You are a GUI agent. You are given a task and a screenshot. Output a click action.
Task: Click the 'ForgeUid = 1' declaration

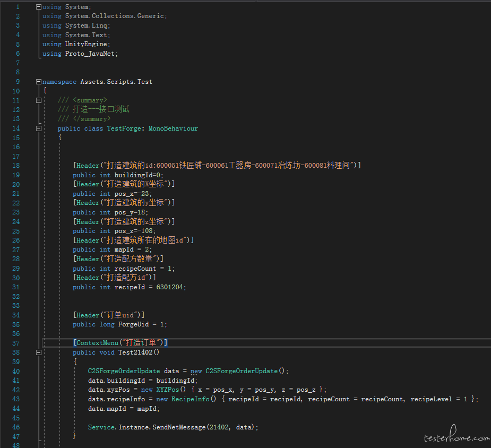point(142,324)
